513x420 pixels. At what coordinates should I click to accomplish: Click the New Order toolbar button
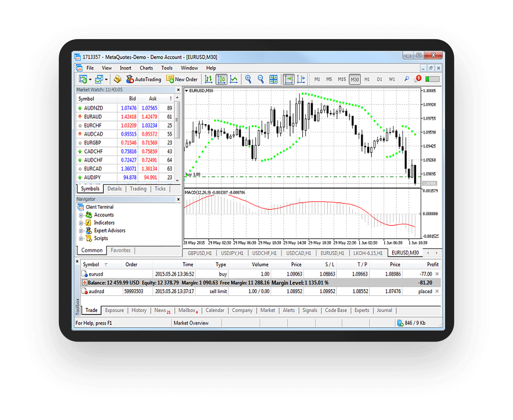coord(182,79)
